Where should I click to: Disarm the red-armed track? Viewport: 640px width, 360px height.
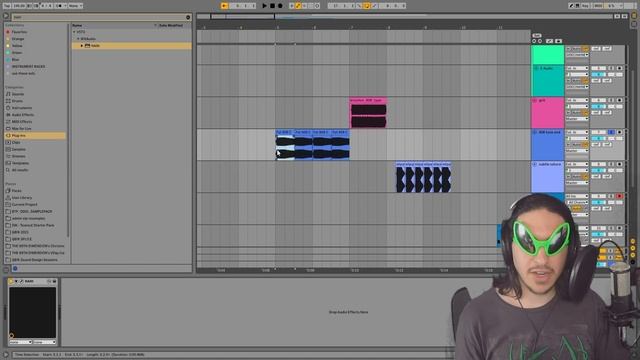tap(619, 196)
